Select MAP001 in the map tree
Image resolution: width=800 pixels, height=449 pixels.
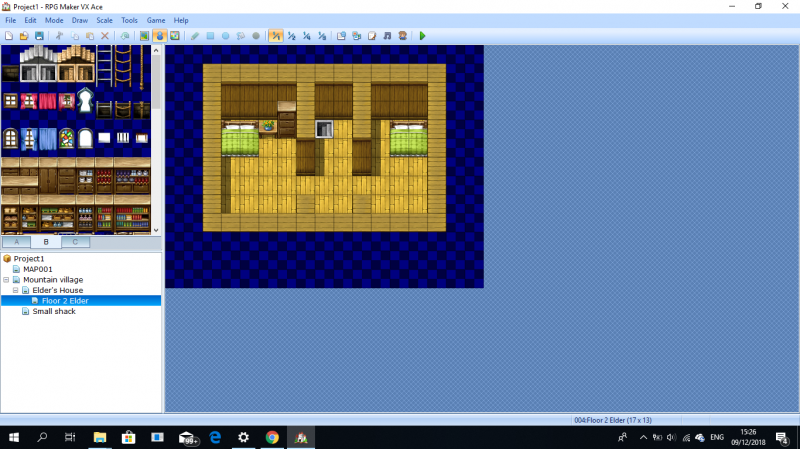[37, 269]
